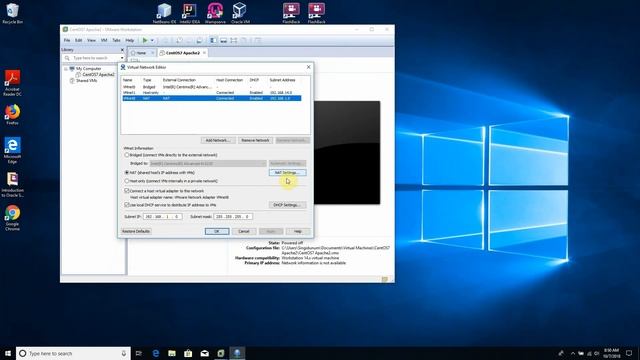Select the NAT radio button
Screen dimensions: 640x360
(x=127, y=173)
